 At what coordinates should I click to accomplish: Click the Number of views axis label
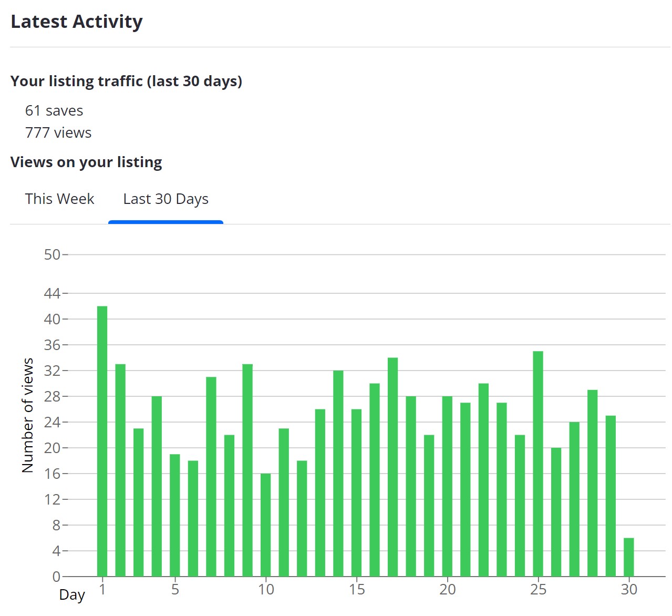[x=28, y=415]
